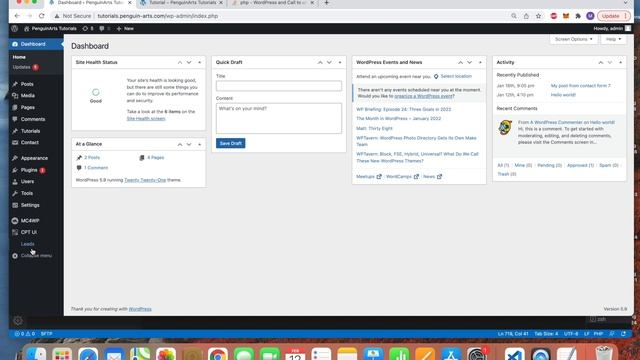
Task: Switch to Tutorial - PenguinArts Tutorials tab
Action: [182, 3]
